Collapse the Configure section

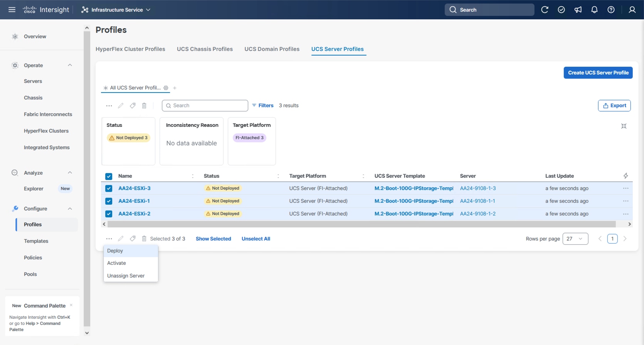(70, 209)
